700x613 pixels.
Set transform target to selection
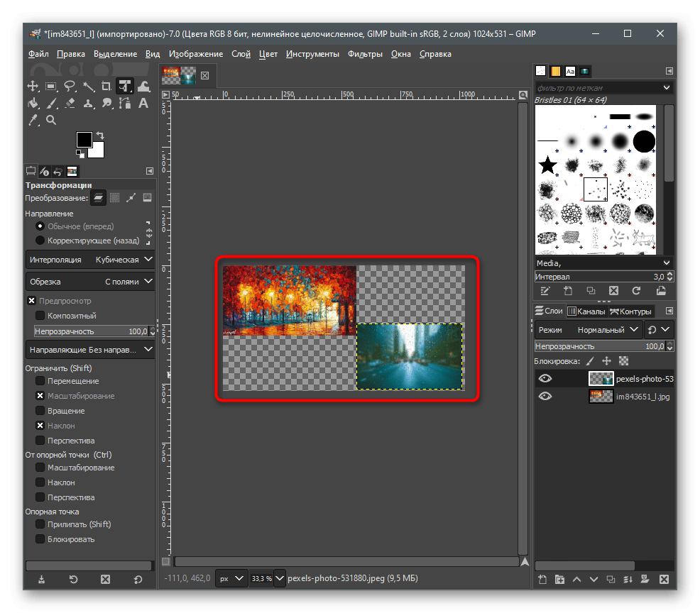coord(115,198)
